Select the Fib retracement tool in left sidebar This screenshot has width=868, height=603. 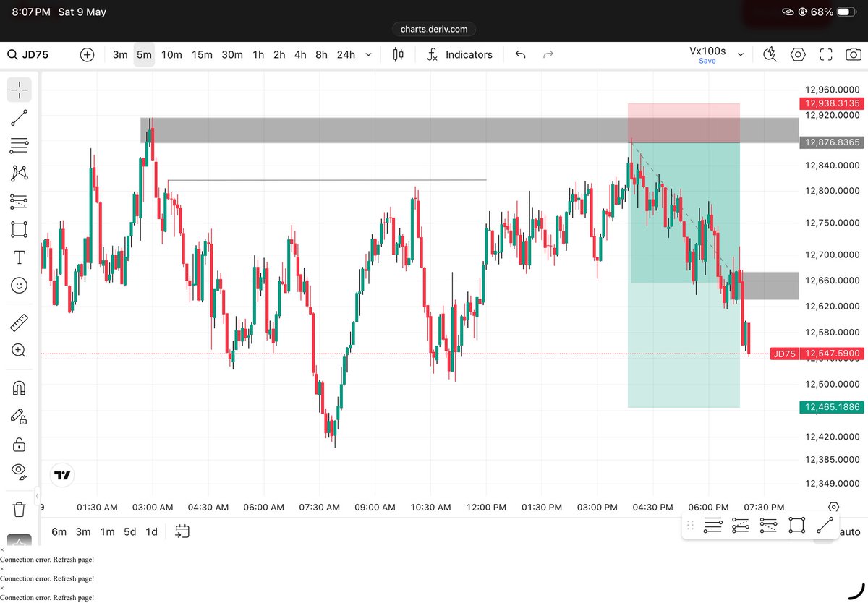(x=20, y=145)
